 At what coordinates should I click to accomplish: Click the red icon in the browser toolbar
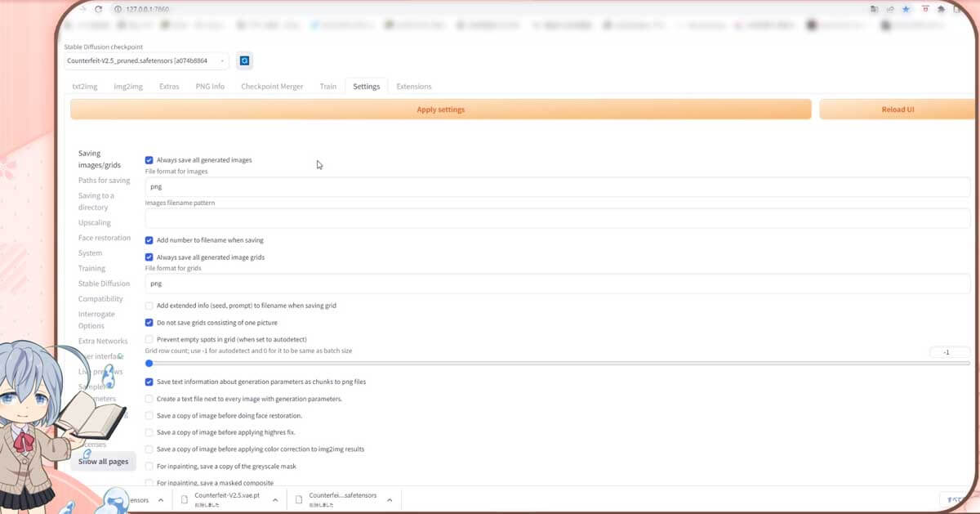pyautogui.click(x=925, y=9)
